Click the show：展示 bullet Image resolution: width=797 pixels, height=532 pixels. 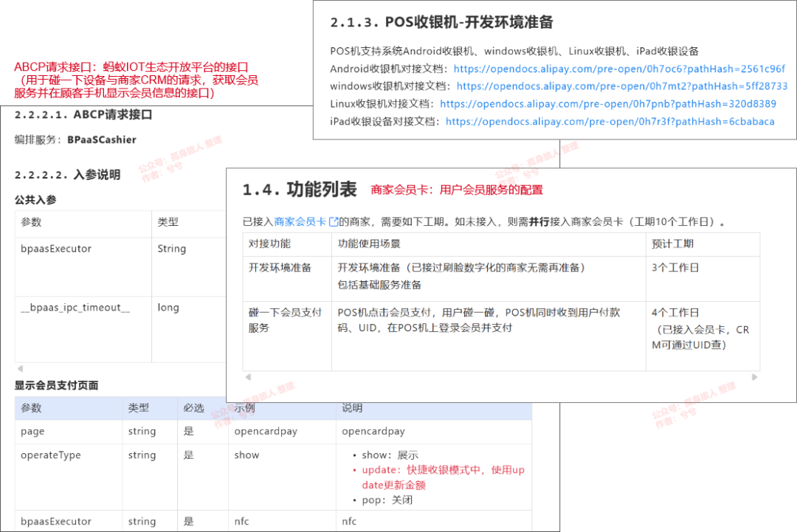click(385, 455)
